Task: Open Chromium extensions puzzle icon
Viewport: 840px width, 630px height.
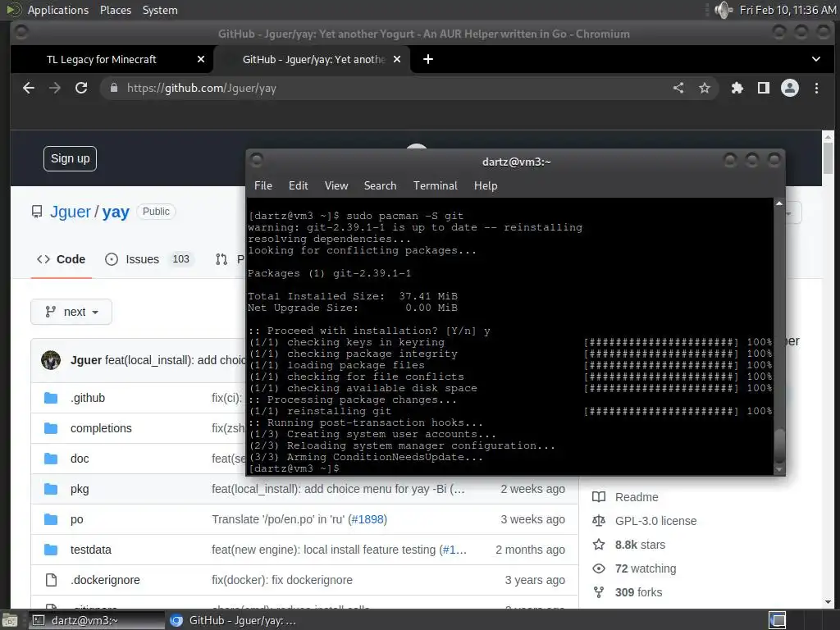Action: click(737, 88)
